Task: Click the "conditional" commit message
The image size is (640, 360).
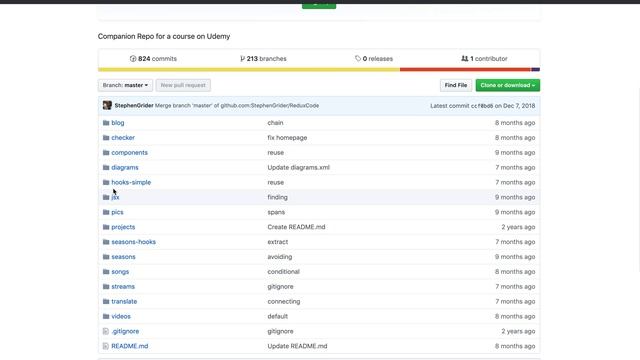Action: [284, 272]
